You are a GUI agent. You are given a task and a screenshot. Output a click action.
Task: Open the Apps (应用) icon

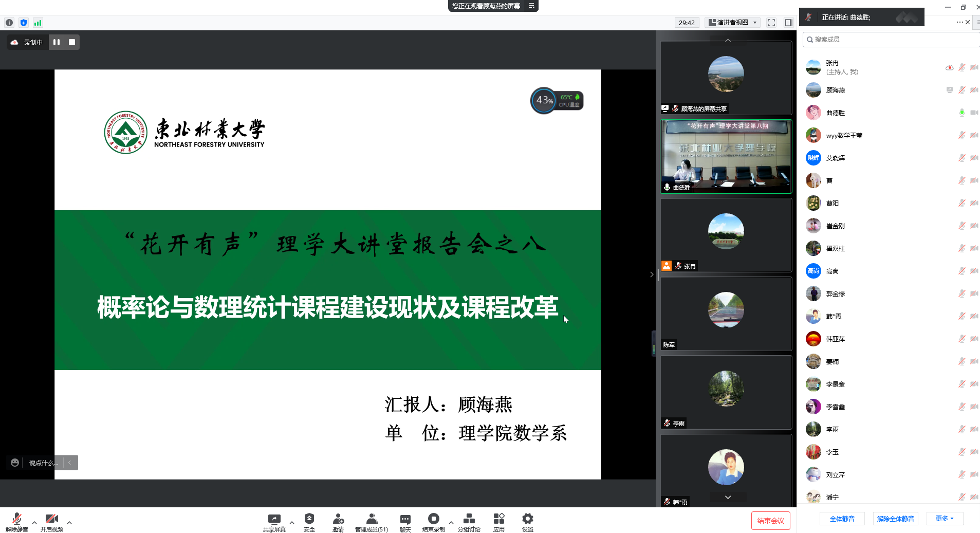click(x=498, y=519)
